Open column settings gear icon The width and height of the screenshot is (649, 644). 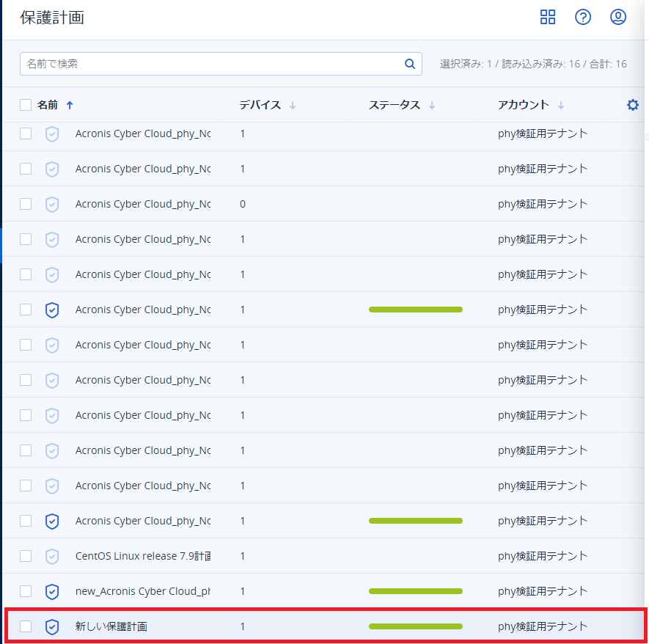tap(633, 105)
